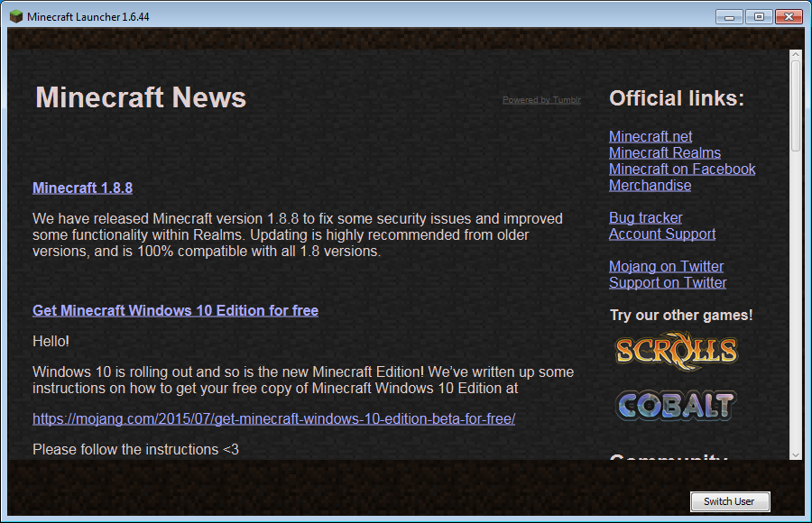812x523 pixels.
Task: Open the Powered by Tumblr link
Action: [x=541, y=100]
